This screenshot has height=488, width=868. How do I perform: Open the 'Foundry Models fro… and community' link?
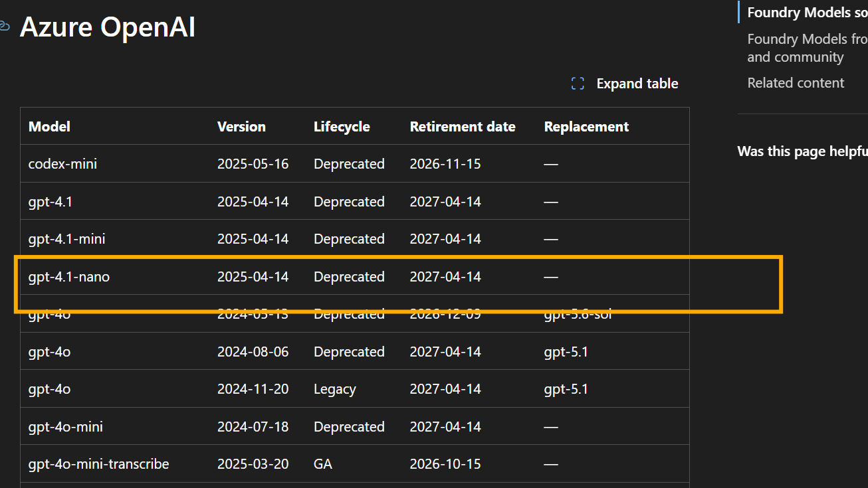coord(808,48)
